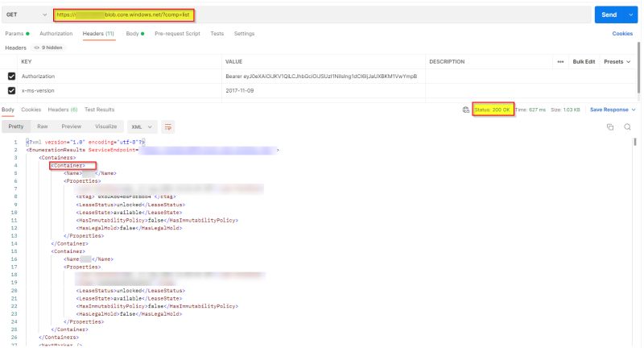Select the Pretty view

(16, 126)
